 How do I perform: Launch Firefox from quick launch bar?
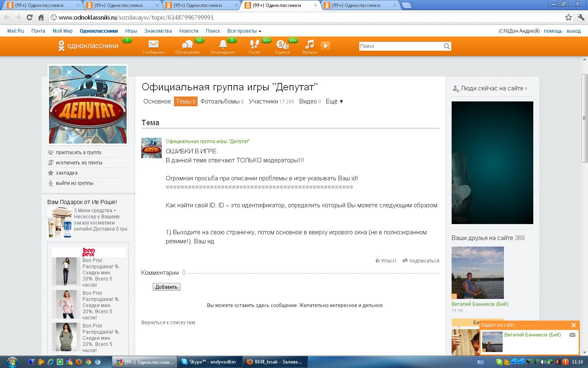[79, 362]
